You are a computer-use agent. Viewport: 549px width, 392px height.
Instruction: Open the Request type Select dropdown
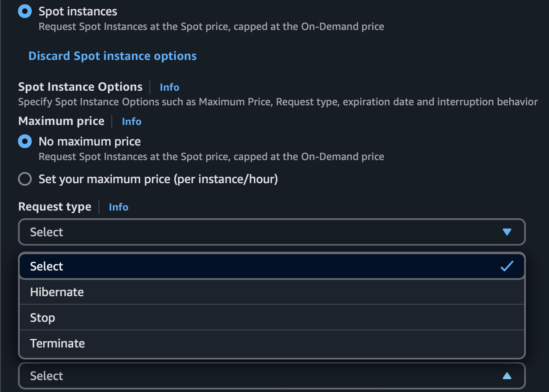tap(272, 232)
